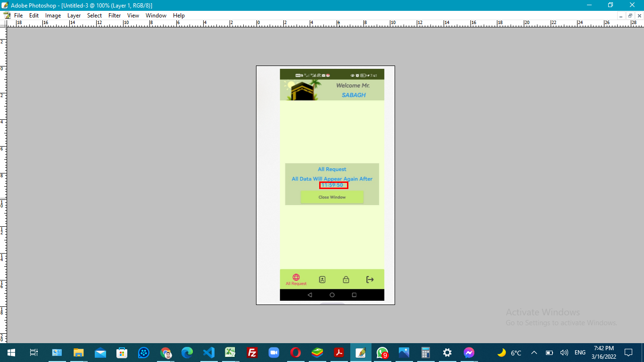
Task: Open the blue film-reel app in taskbar
Action: [x=144, y=353]
